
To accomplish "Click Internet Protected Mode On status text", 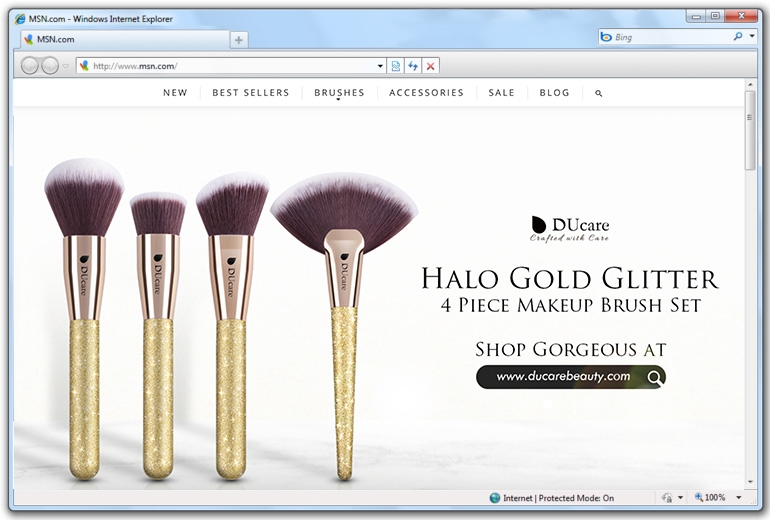I will (x=558, y=498).
